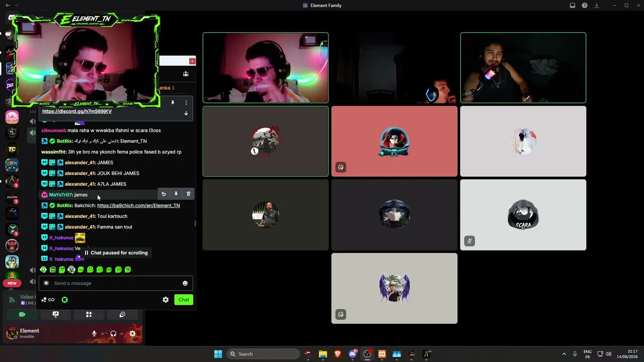Expand pinned message with the down arrow
The width and height of the screenshot is (644, 362).
coord(186,113)
